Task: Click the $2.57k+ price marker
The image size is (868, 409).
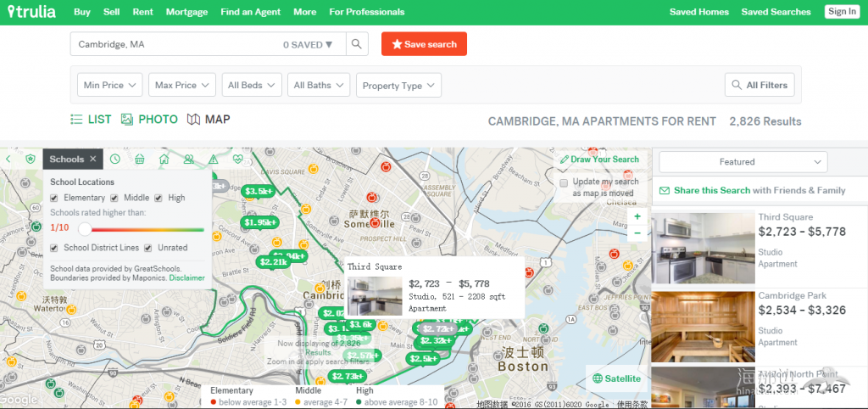Action: [362, 356]
